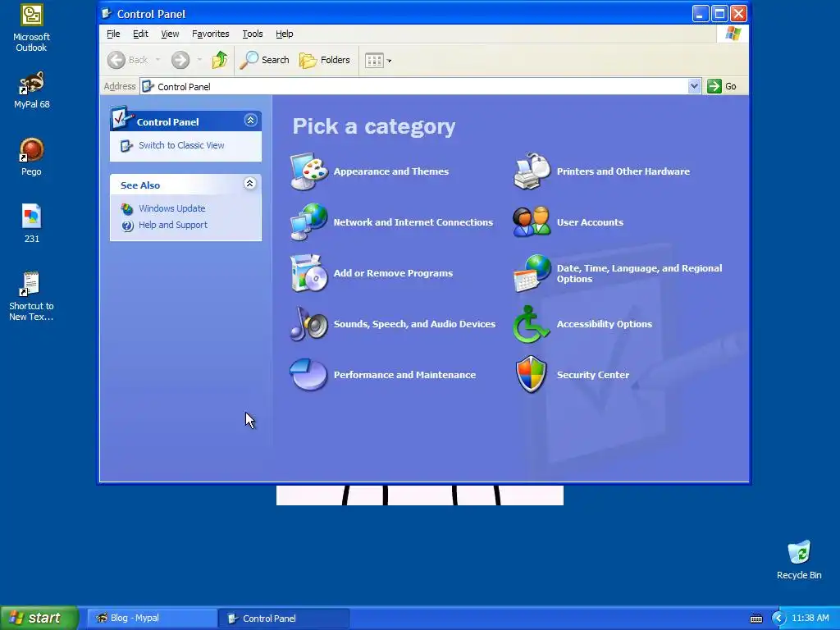The height and width of the screenshot is (630, 840).
Task: Open Add or Remove Programs text link
Action: point(393,273)
